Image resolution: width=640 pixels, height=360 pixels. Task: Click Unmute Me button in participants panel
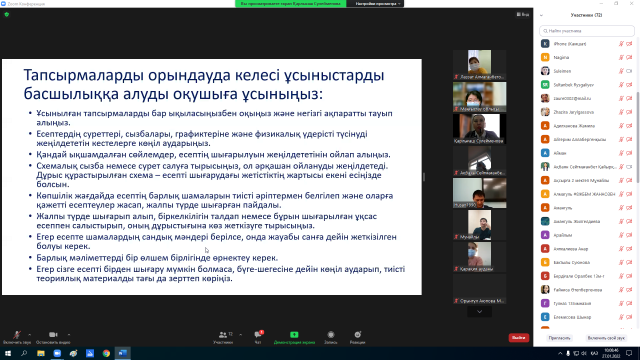pos(606,338)
